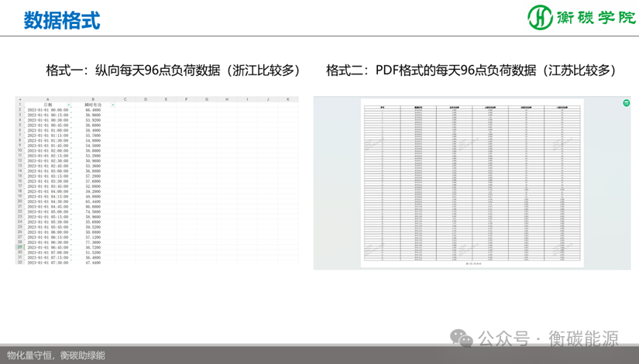Click cell 2023-01-01 05:00:00

click(48, 212)
